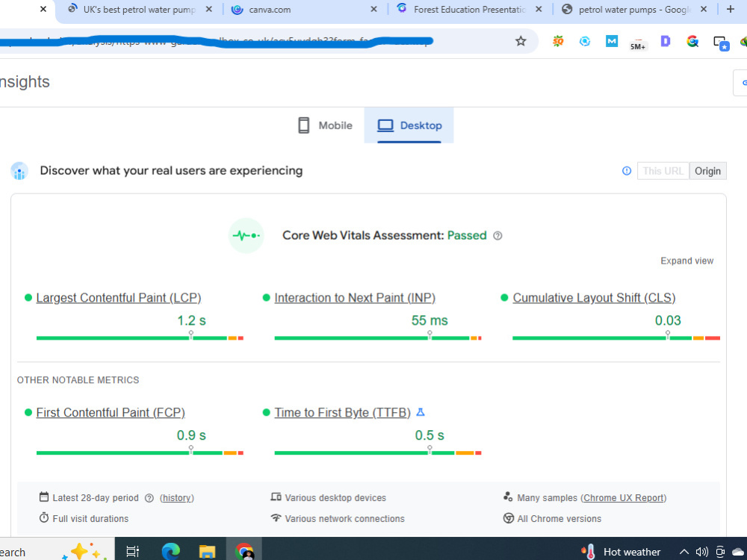Click the wifi icon by Various network connections
The width and height of the screenshot is (747, 560).
click(276, 517)
